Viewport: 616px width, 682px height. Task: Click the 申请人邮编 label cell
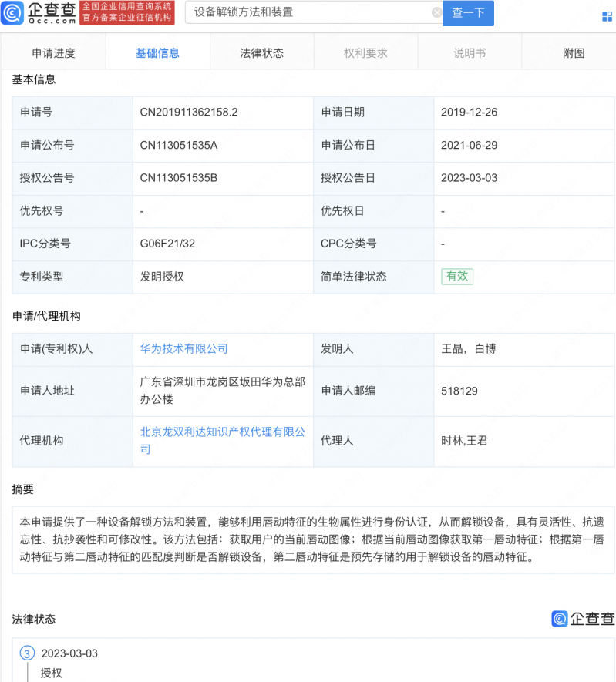(x=374, y=391)
